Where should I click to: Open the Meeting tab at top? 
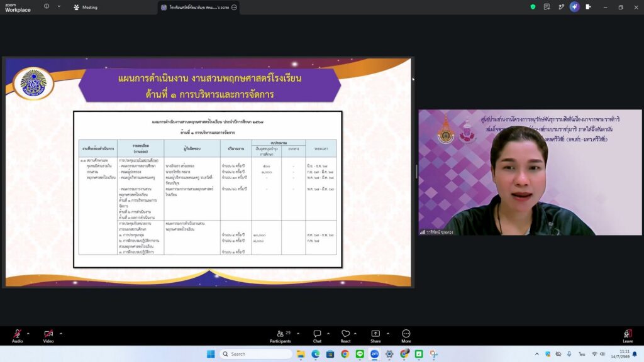pyautogui.click(x=86, y=8)
